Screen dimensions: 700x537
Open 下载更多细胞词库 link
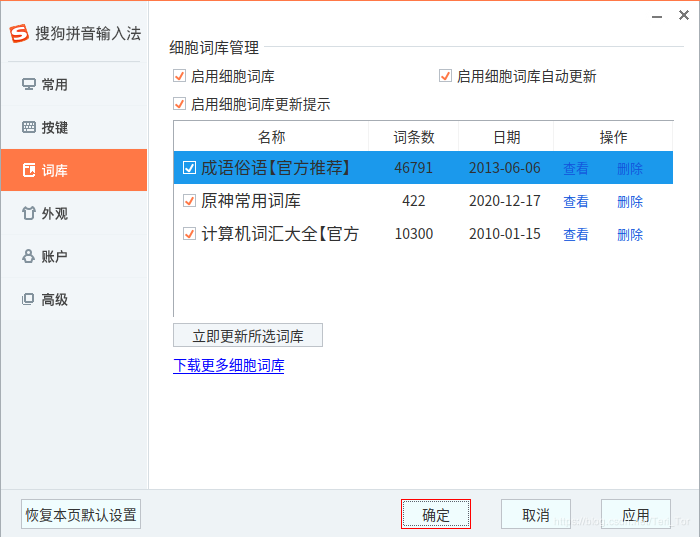[x=229, y=366]
